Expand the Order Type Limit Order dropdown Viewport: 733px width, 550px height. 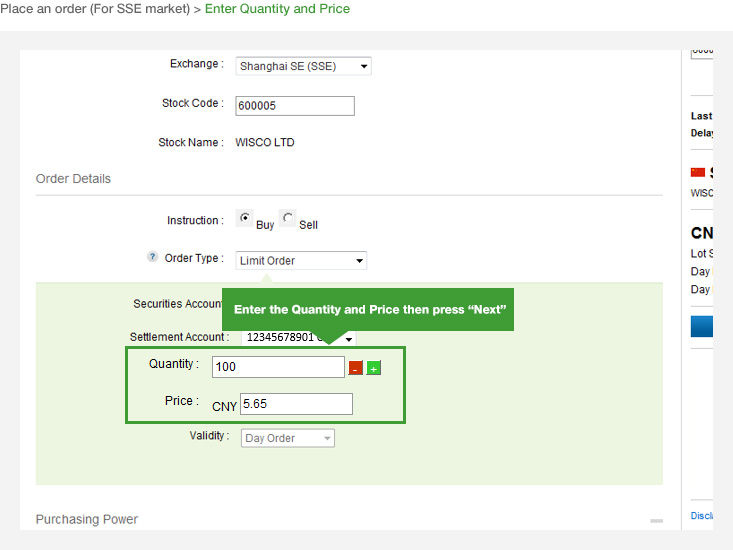pos(301,260)
